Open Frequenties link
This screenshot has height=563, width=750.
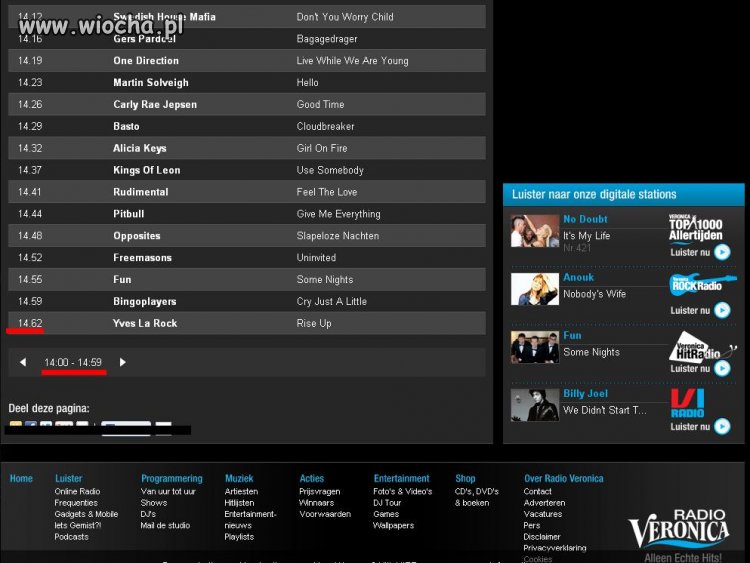76,503
